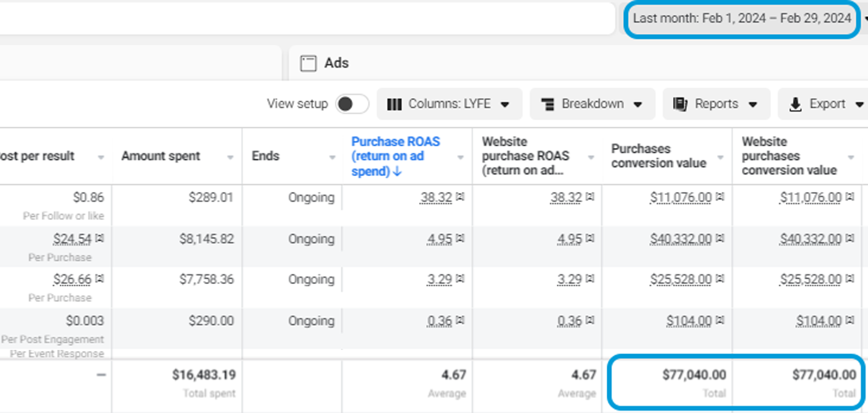Click the Reports document icon
Viewport: 868px width, 413px height.
tap(680, 104)
